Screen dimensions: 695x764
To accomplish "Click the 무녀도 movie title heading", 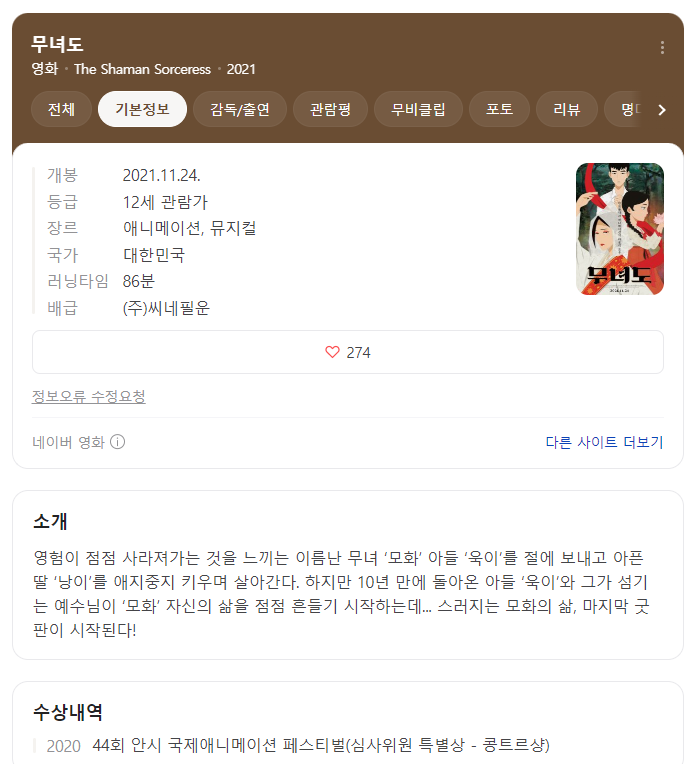I will click(58, 44).
